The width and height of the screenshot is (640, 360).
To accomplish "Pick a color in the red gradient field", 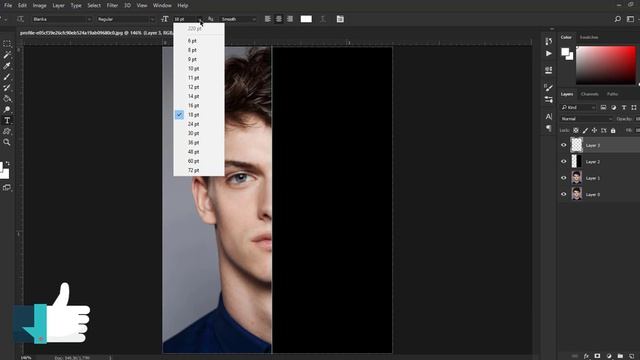I will 606,65.
